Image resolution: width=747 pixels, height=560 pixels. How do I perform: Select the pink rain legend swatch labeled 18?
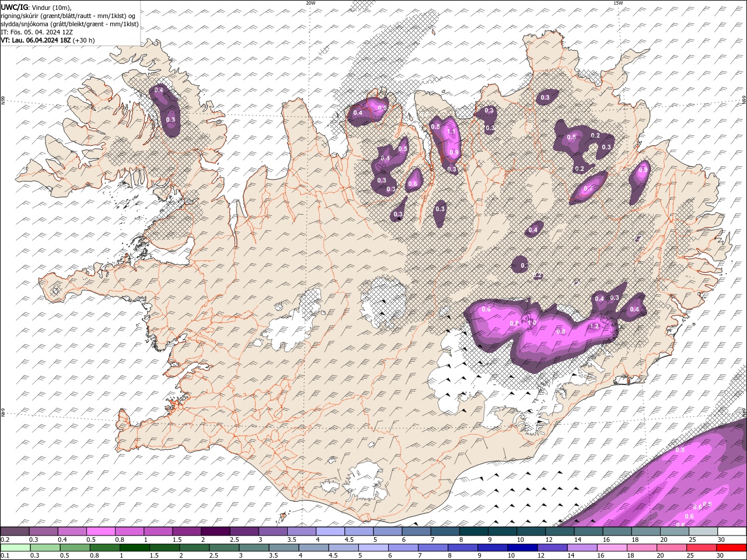641,548
